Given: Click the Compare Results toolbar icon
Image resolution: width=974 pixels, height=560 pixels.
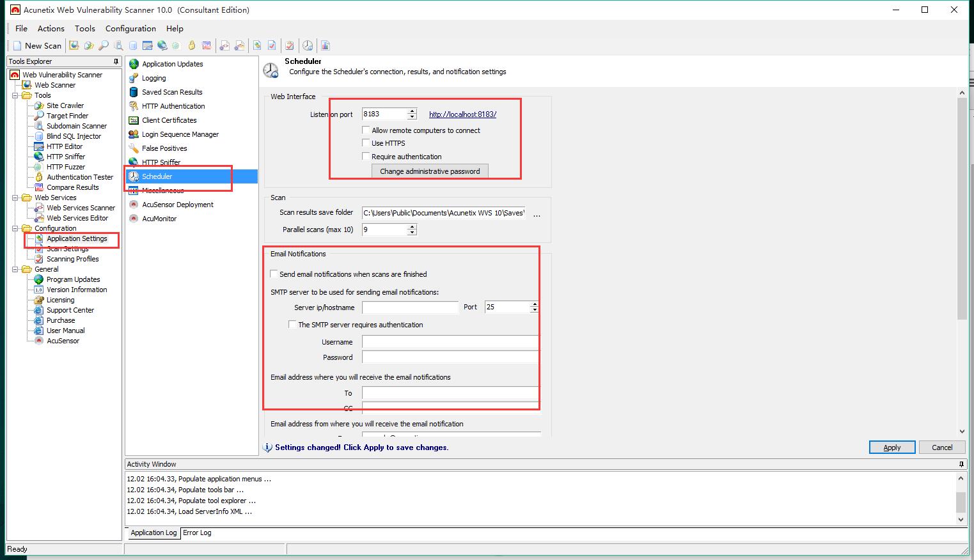Looking at the screenshot, I should click(x=207, y=45).
